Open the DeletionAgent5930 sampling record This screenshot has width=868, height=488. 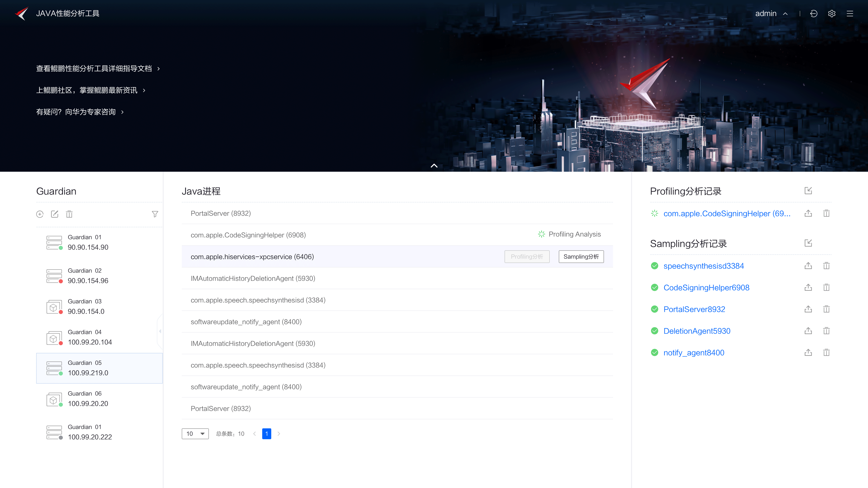point(697,331)
